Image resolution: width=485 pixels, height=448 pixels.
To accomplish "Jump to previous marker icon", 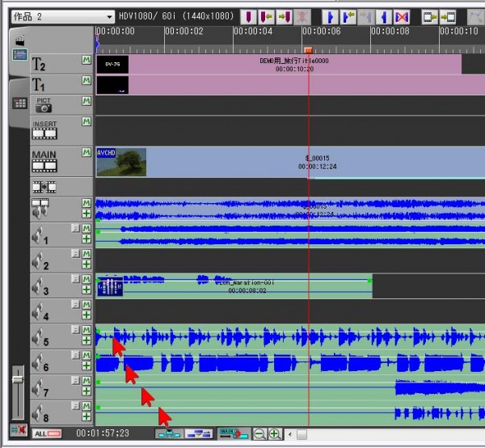I will 266,17.
